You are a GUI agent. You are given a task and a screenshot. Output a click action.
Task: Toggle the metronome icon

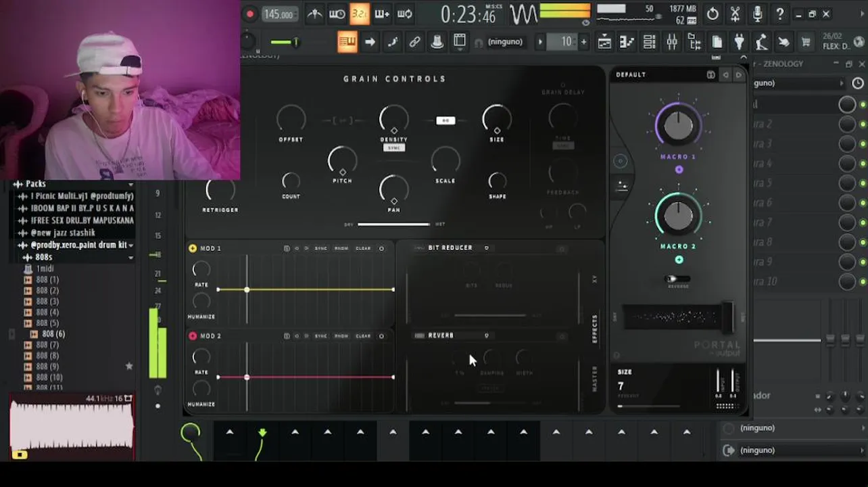pos(314,14)
